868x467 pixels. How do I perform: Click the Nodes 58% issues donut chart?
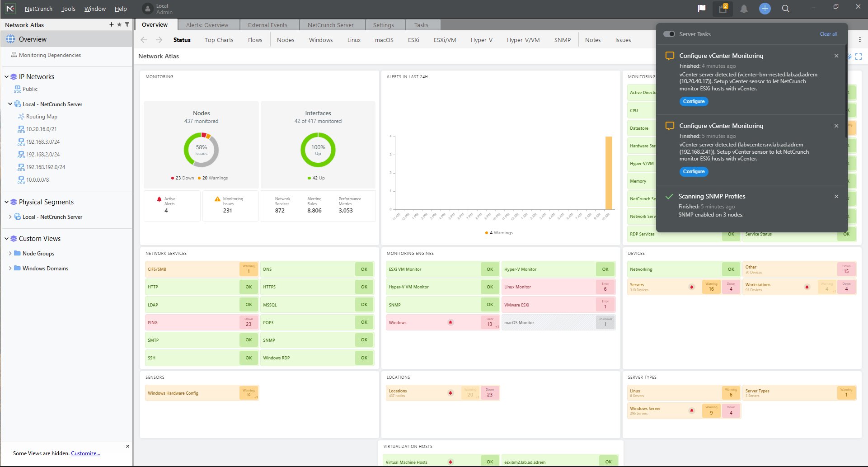pyautogui.click(x=201, y=150)
